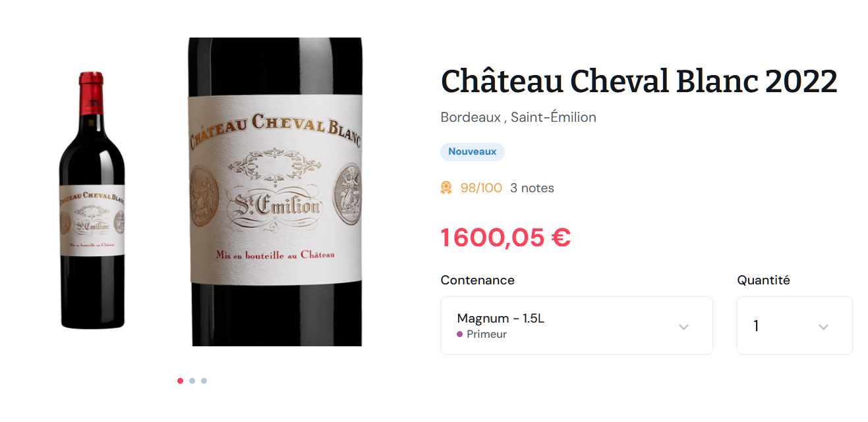The height and width of the screenshot is (422, 868).
Task: Click the 98/100 score
Action: pyautogui.click(x=481, y=188)
